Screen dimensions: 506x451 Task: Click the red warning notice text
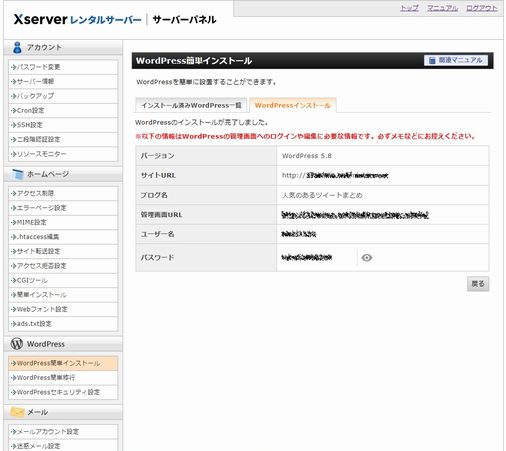[x=305, y=136]
